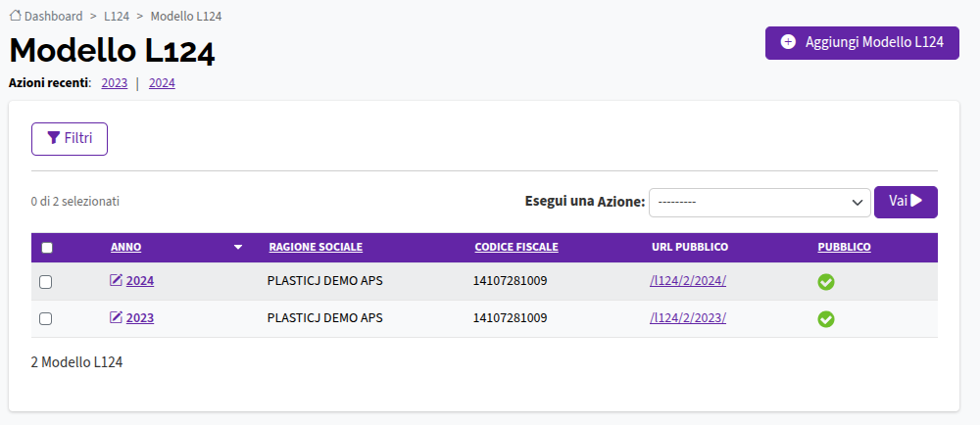Click PLASTICJ DEMO APS in 2023 row
Screen dimensions: 980x425
[325, 318]
